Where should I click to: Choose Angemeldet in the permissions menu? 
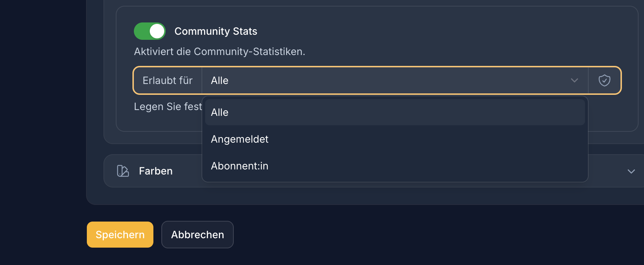pyautogui.click(x=240, y=139)
